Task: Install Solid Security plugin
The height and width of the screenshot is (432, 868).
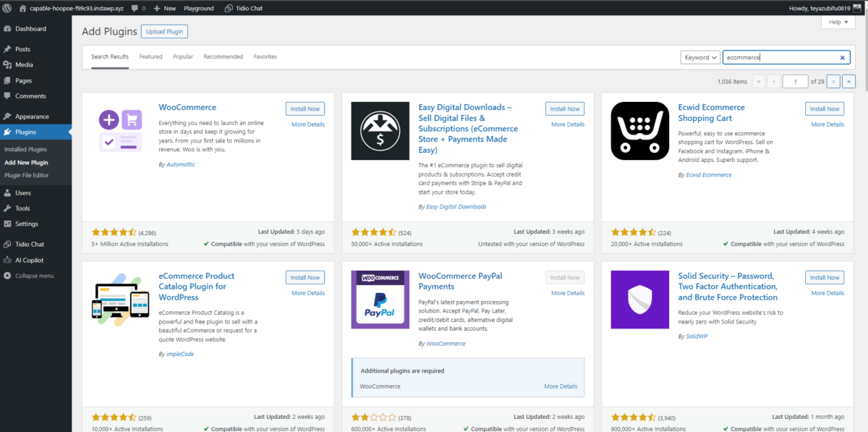Action: click(825, 277)
